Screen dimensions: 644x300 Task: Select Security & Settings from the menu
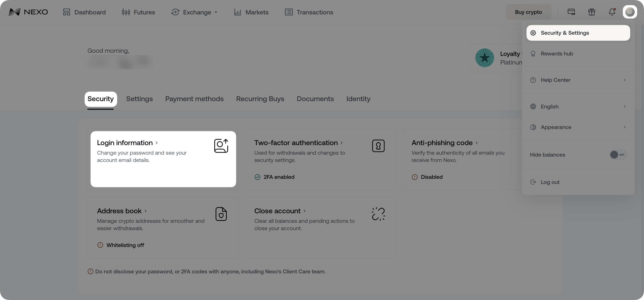(x=565, y=33)
